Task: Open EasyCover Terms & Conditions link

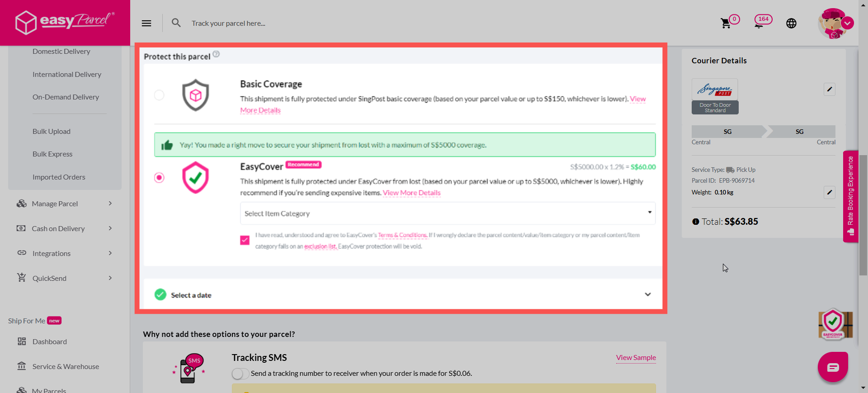Action: click(x=402, y=235)
